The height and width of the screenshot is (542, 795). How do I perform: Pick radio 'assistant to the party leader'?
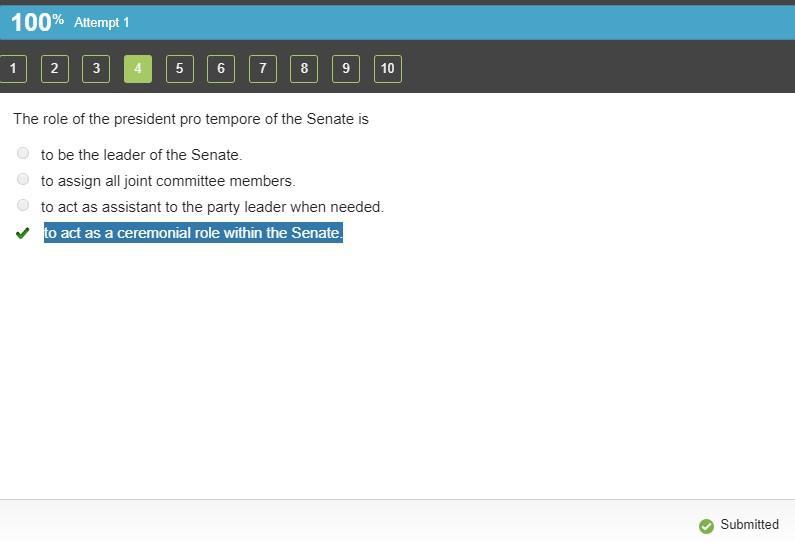tap(23, 205)
